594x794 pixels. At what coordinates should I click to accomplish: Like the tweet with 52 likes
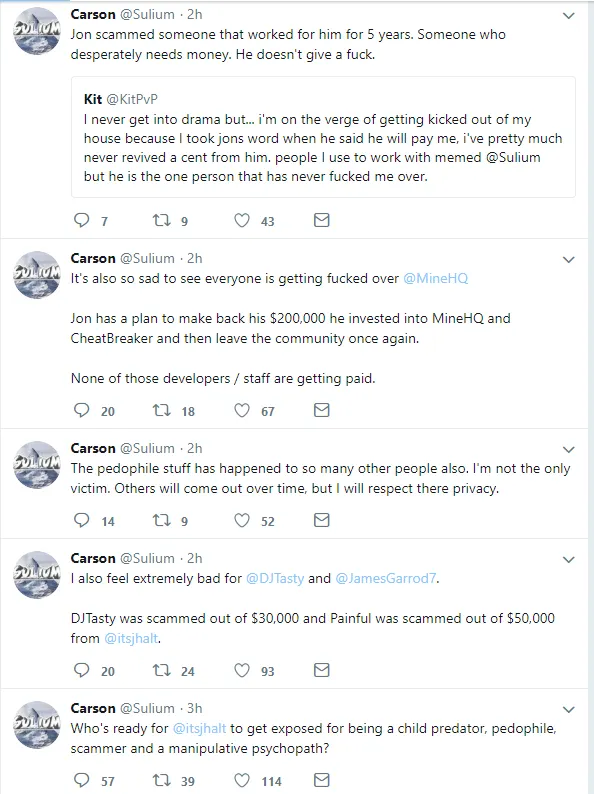(242, 520)
